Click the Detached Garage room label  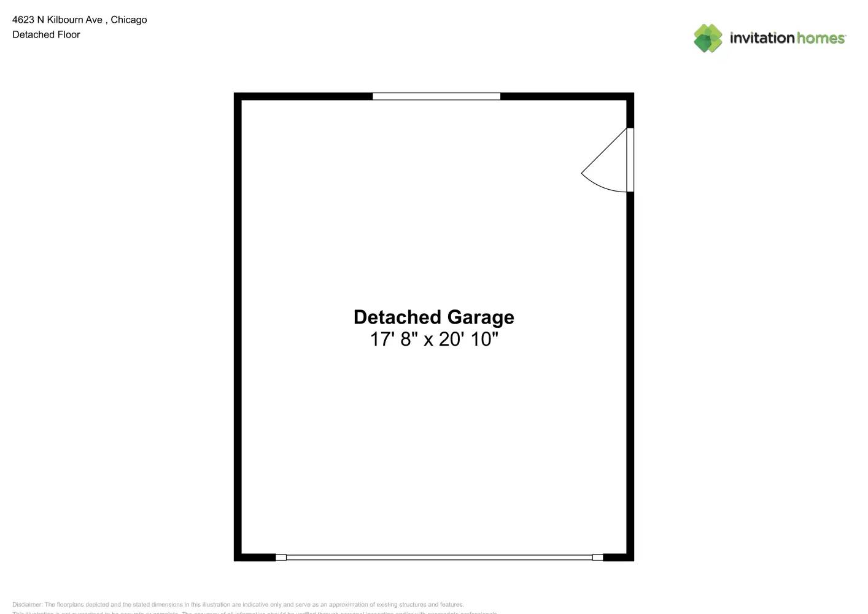[x=434, y=317]
